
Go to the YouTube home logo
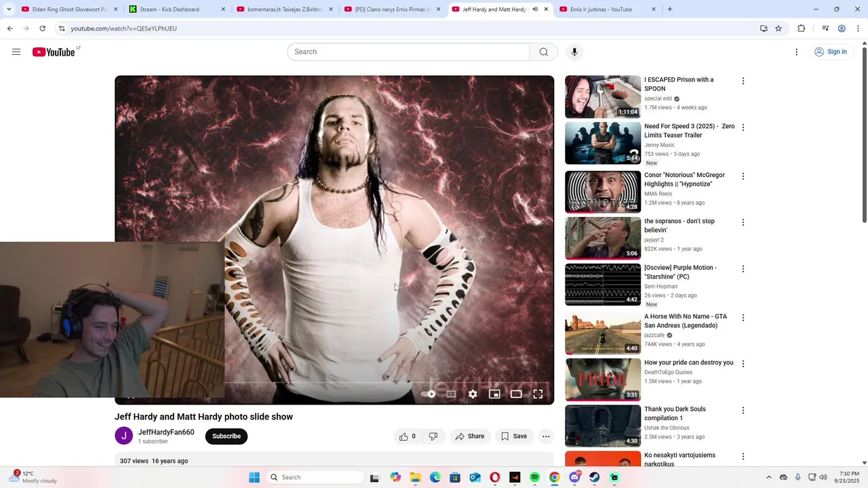[x=54, y=52]
